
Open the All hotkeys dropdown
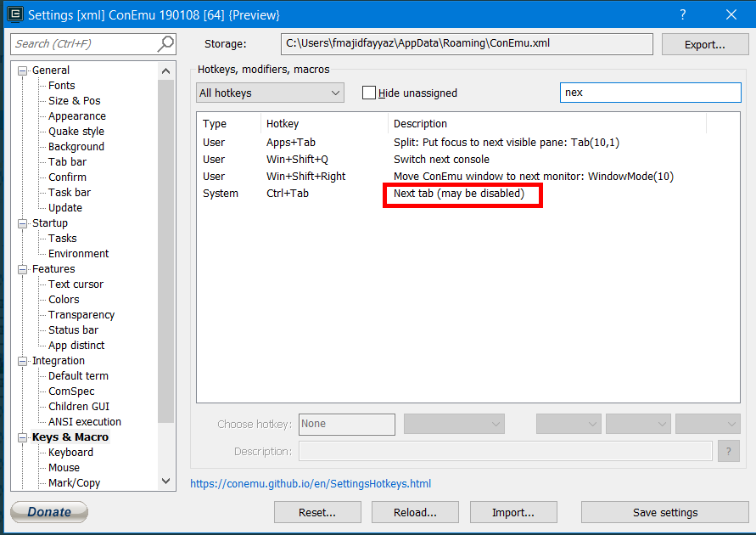pyautogui.click(x=270, y=93)
